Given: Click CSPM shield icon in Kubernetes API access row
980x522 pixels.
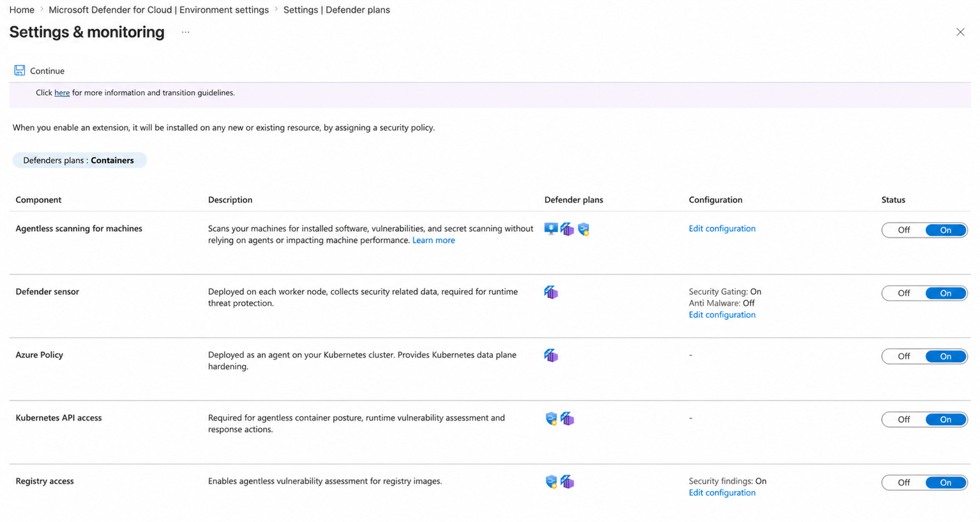Looking at the screenshot, I should tap(551, 419).
